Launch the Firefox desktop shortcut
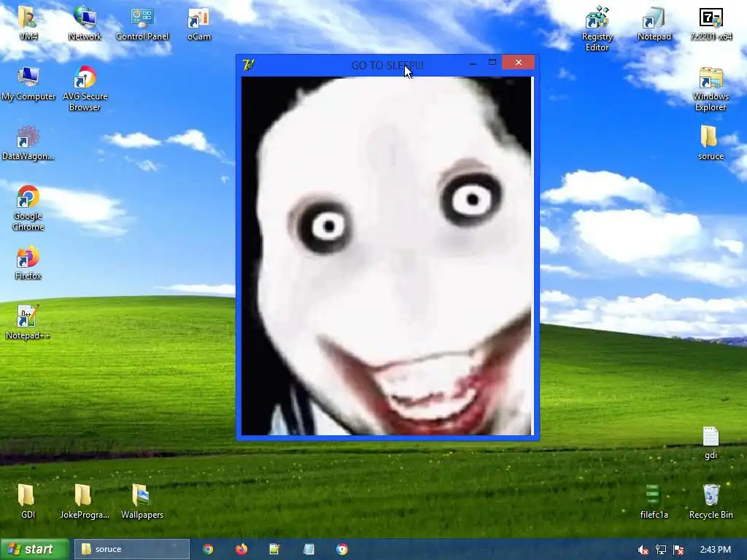The width and height of the screenshot is (747, 560). click(x=28, y=262)
